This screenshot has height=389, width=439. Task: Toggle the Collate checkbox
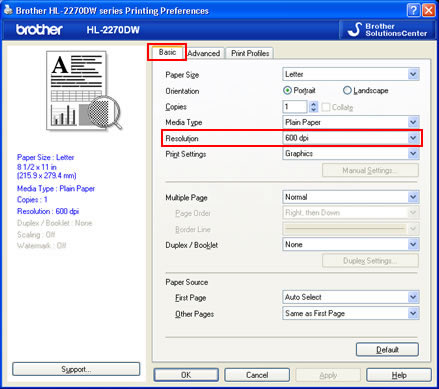tap(326, 107)
